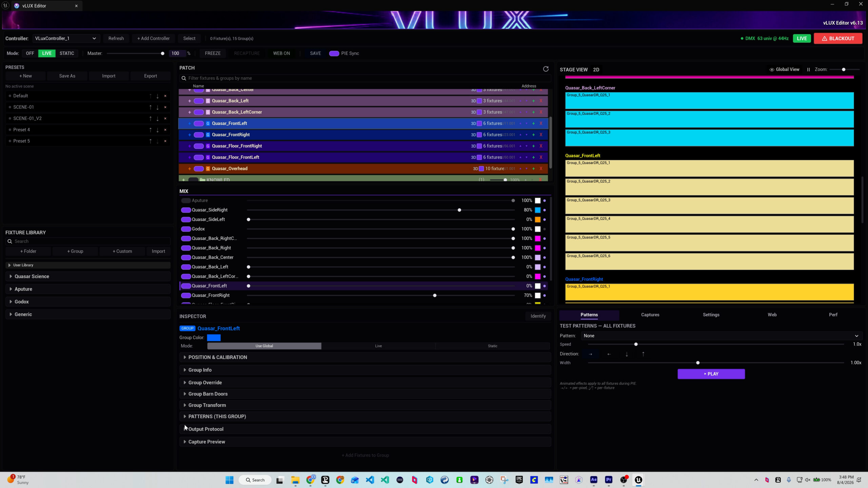Click the Quasar_FrontRight mix slider handle
868x488 pixels.
[435, 296]
